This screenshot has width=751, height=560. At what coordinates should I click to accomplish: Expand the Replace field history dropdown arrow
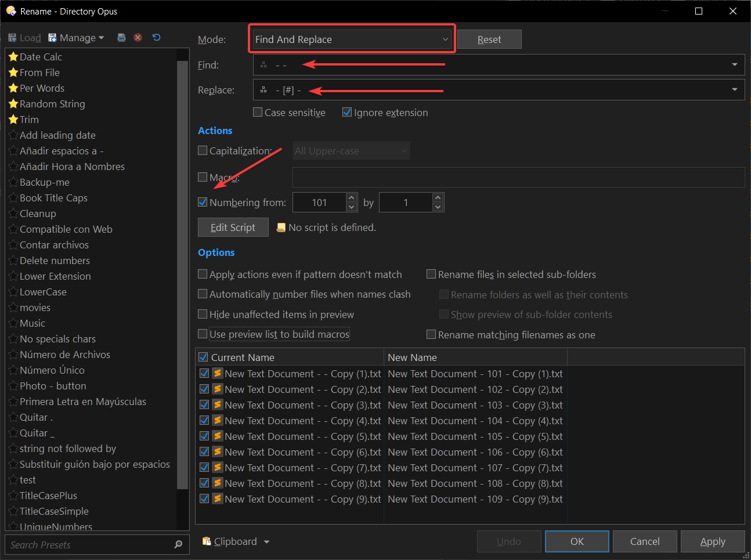point(735,90)
